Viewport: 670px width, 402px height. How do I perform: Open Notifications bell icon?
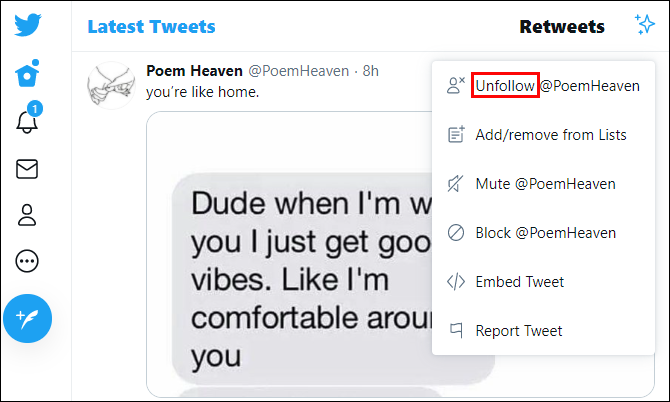click(27, 122)
